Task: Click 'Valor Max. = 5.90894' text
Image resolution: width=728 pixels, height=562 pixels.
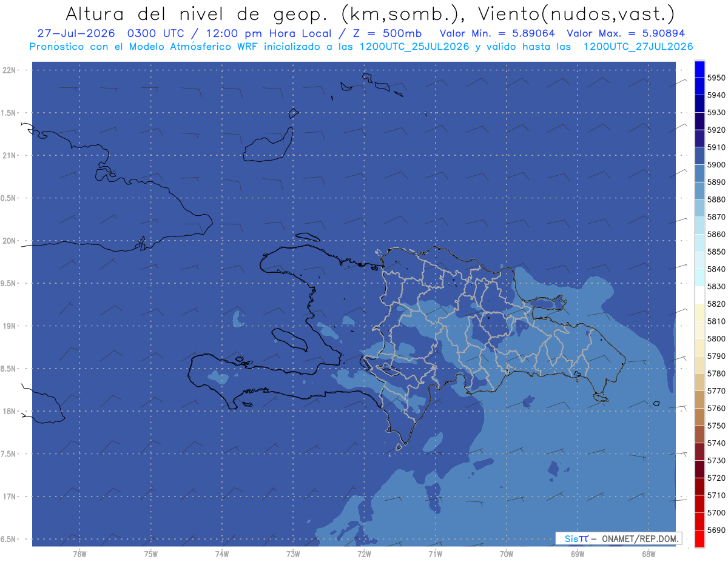Action: coord(626,33)
